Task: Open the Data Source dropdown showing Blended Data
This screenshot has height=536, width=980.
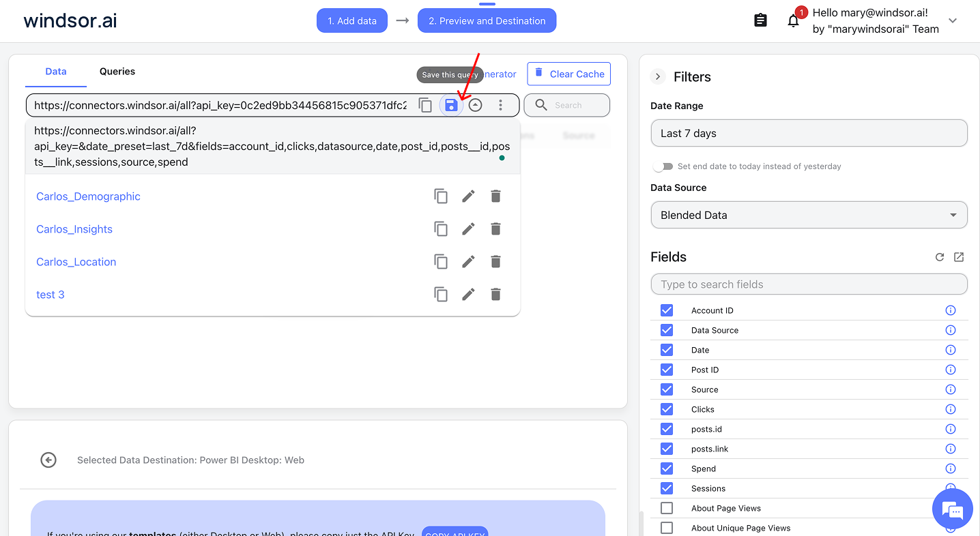Action: pos(809,215)
